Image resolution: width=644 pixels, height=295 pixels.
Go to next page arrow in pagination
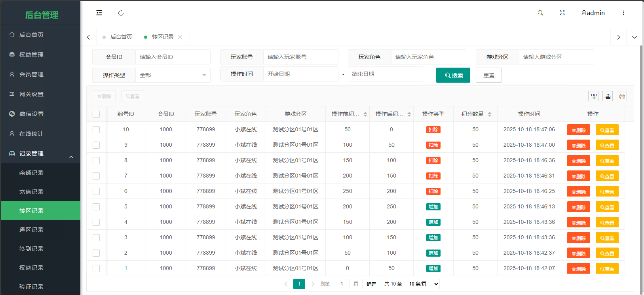(x=313, y=284)
